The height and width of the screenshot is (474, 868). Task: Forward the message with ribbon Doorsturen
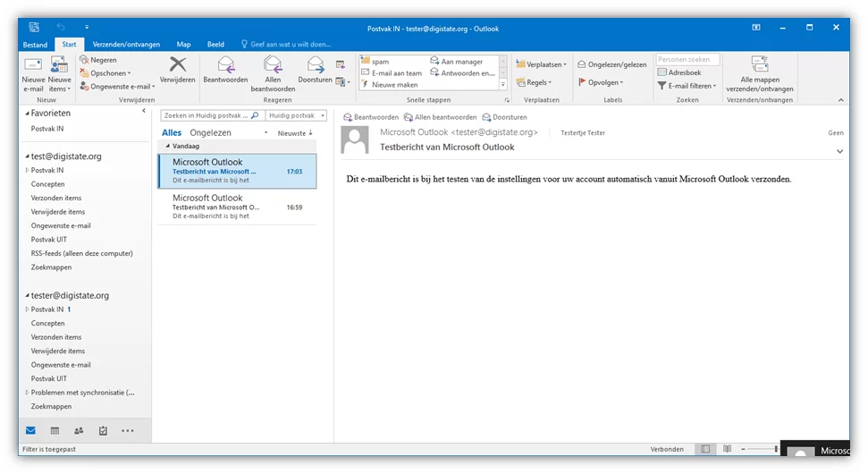(315, 70)
